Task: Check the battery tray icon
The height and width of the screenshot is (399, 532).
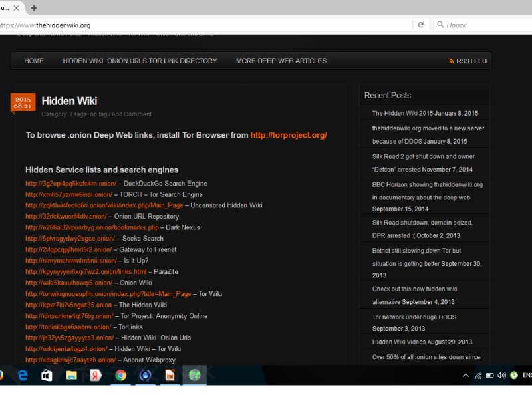Action: point(489,376)
